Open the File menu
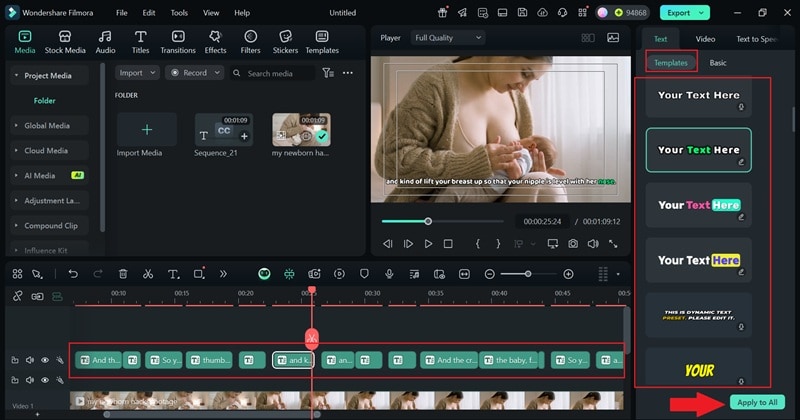The height and width of the screenshot is (420, 800). click(x=121, y=13)
